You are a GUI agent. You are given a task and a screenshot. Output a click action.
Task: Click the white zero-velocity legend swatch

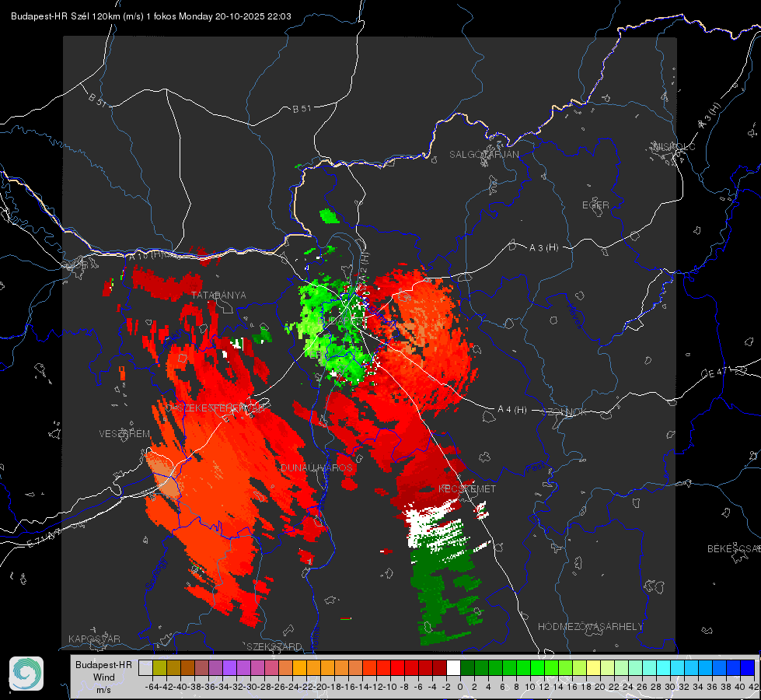pyautogui.click(x=453, y=667)
